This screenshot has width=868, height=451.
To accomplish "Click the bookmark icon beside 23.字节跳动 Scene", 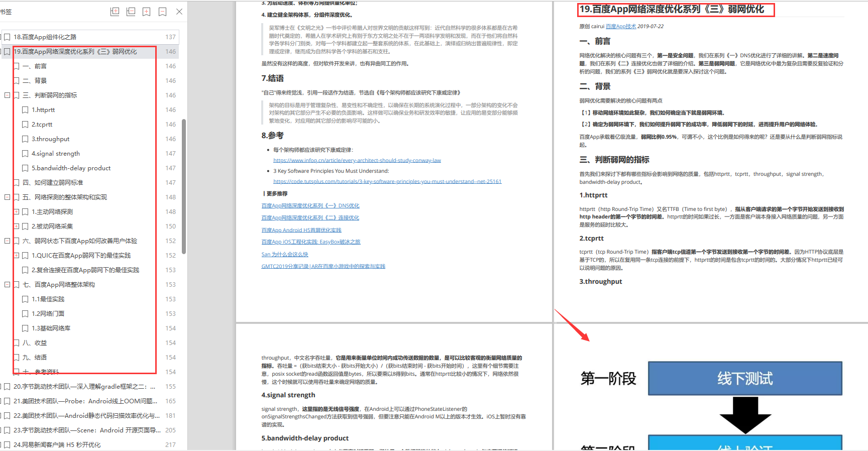I will 7,430.
